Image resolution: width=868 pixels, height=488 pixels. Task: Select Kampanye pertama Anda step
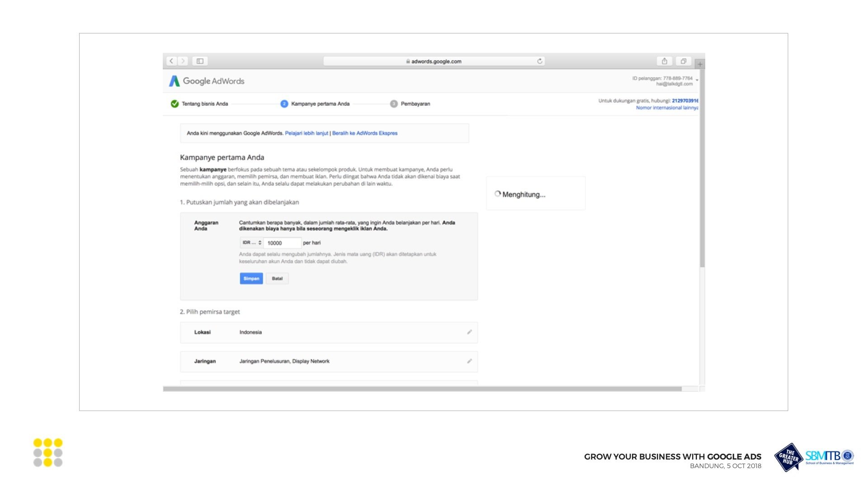click(320, 104)
